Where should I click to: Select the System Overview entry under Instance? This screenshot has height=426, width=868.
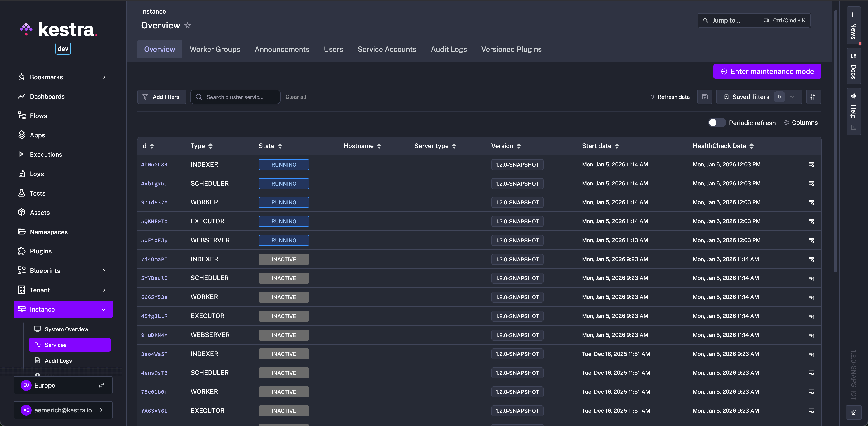(66, 329)
